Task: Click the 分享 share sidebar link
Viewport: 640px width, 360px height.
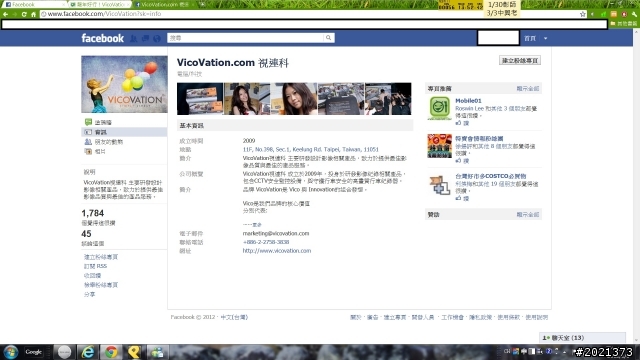Action: click(x=89, y=294)
